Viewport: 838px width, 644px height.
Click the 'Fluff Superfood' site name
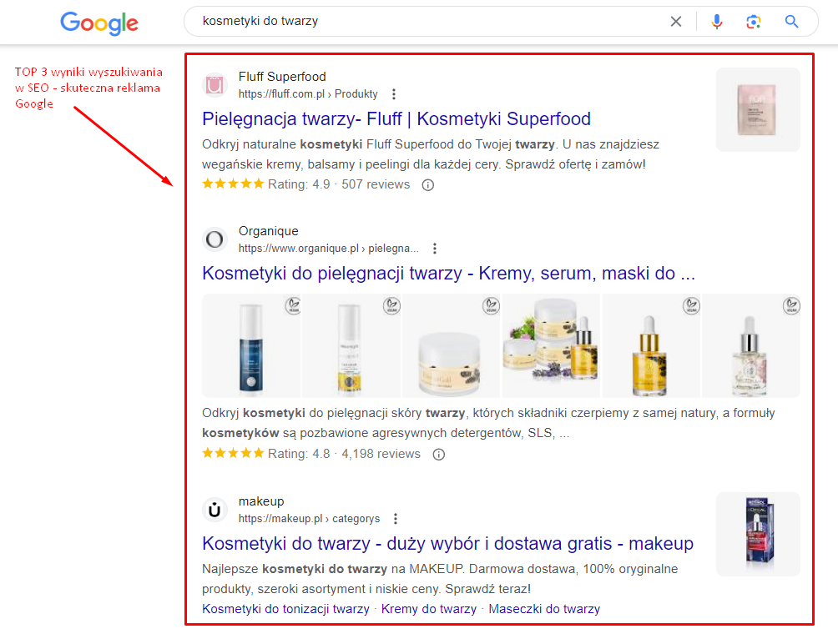tap(282, 77)
